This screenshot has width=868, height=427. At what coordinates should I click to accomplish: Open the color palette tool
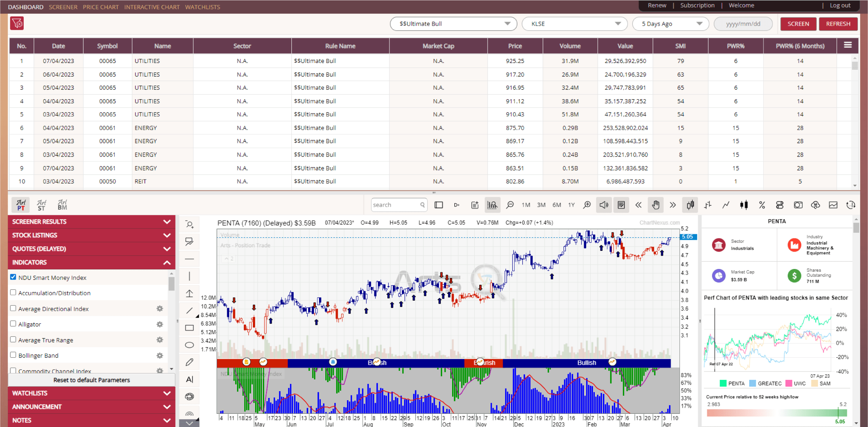point(189,396)
